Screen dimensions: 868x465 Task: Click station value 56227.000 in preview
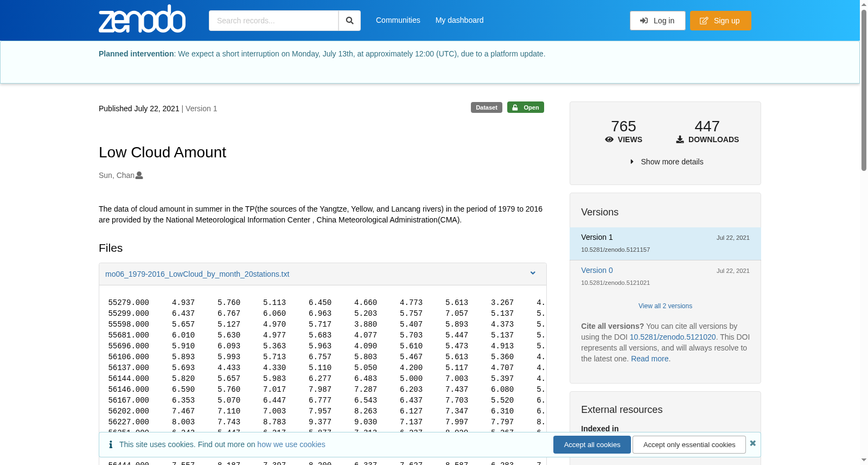[x=129, y=422]
